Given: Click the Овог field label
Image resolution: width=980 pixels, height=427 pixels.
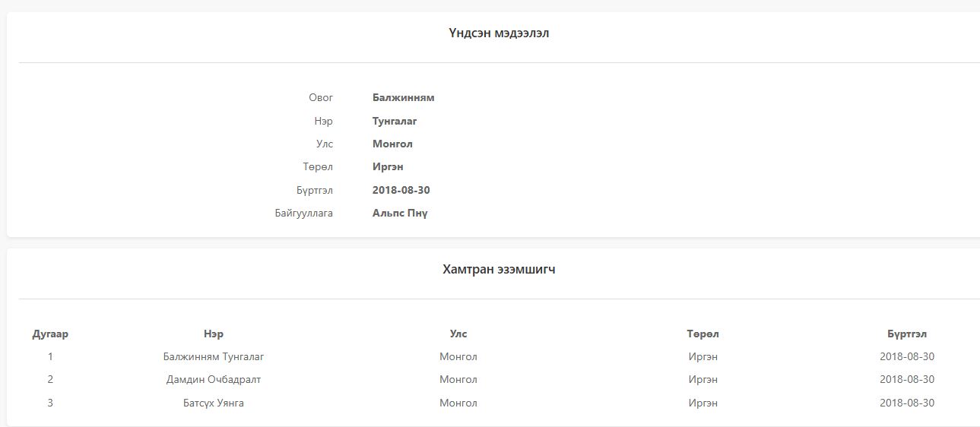Looking at the screenshot, I should point(320,97).
